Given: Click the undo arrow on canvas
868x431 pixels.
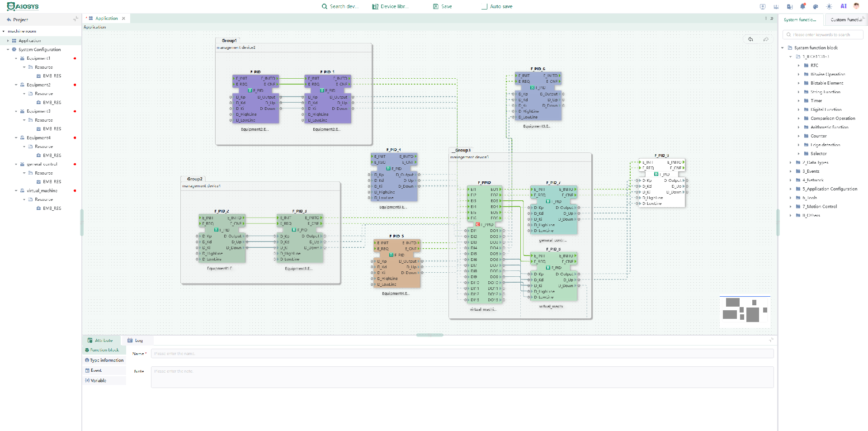Looking at the screenshot, I should (x=751, y=39).
